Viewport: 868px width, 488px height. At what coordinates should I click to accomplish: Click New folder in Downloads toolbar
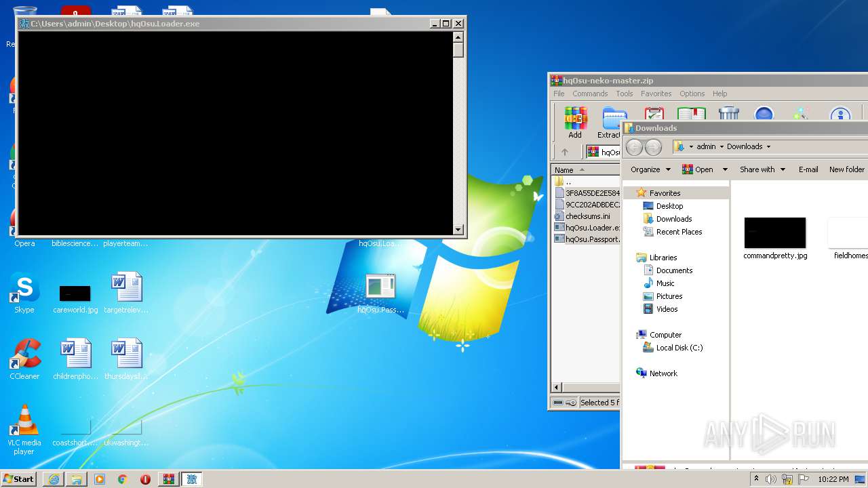pyautogui.click(x=846, y=169)
